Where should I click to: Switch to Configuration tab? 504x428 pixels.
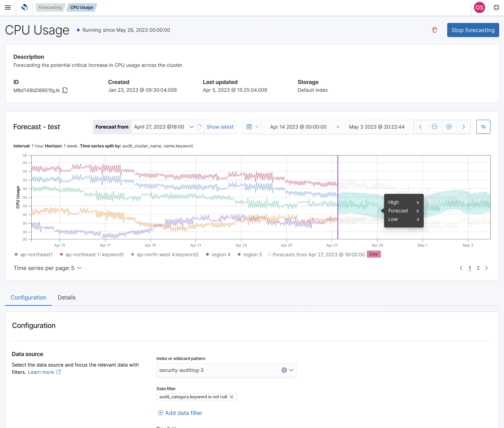[x=29, y=297]
